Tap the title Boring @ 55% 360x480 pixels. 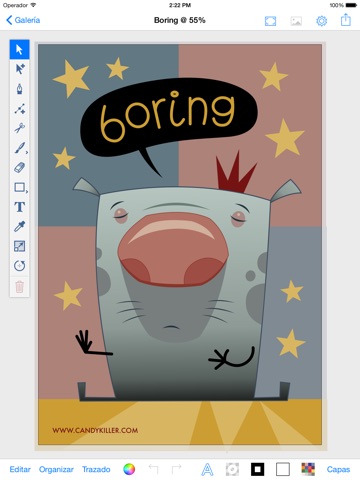[x=180, y=20]
